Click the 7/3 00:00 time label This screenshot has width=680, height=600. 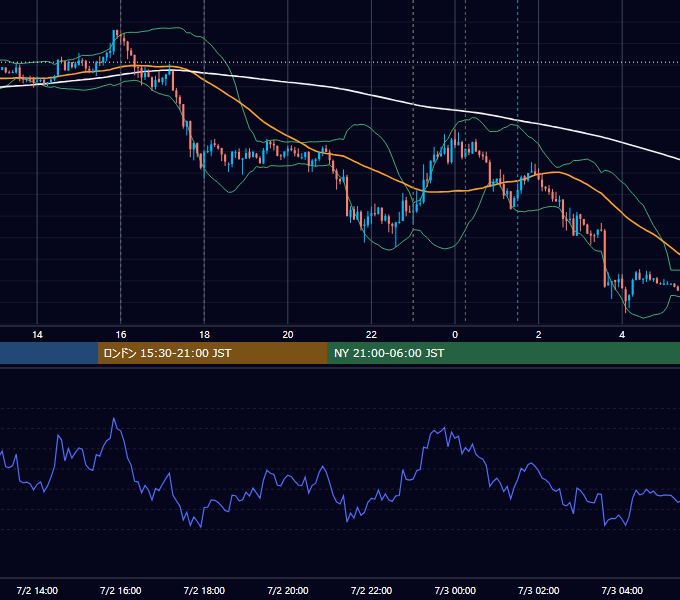click(x=455, y=590)
